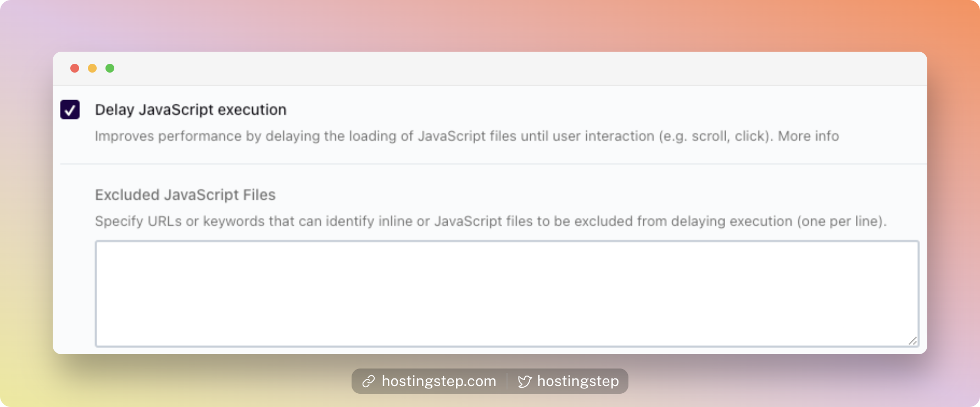980x407 pixels.
Task: Click the Delay JavaScript execution label
Action: [x=191, y=110]
